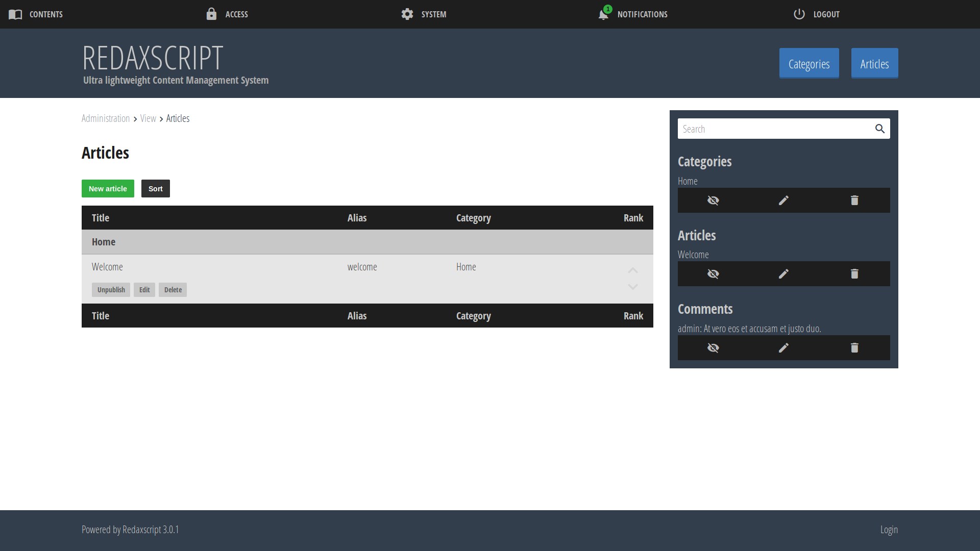980x551 pixels.
Task: Go to Categories via header button
Action: coord(809,63)
